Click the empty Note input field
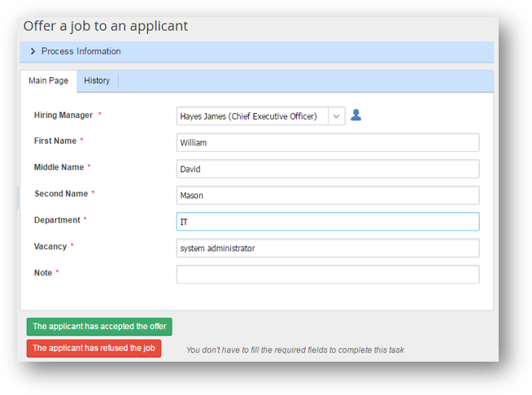This screenshot has width=532, height=395. click(328, 274)
